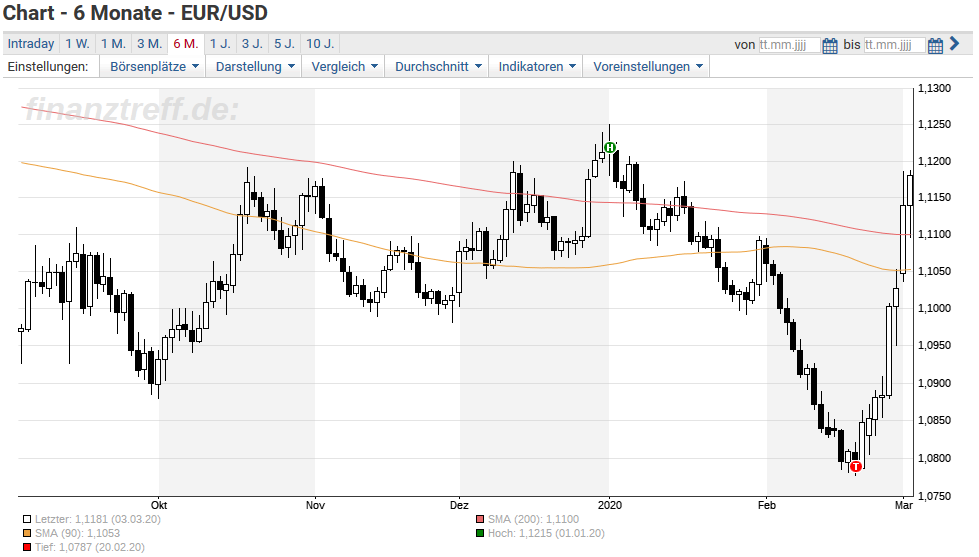Click the 'Nov' month axis label

(315, 505)
